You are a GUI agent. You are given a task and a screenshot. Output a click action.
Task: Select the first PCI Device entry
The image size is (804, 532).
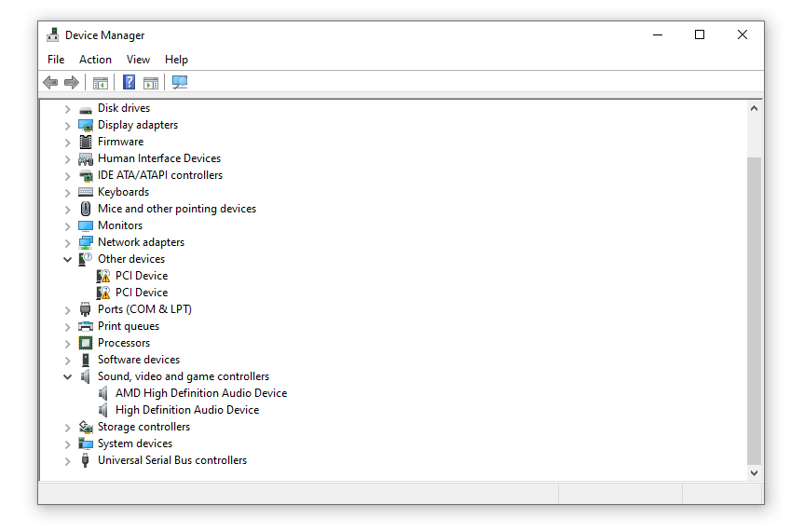pyautogui.click(x=142, y=276)
